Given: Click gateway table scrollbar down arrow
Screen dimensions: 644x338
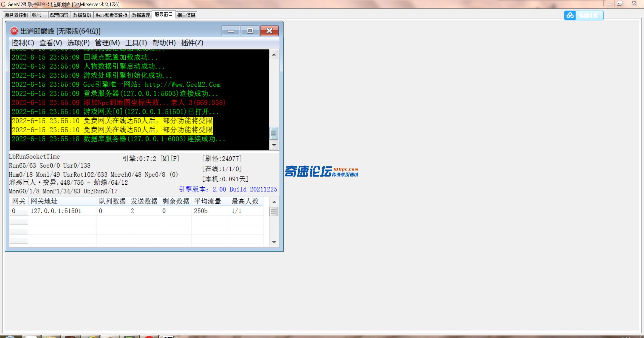Looking at the screenshot, I should click(274, 242).
